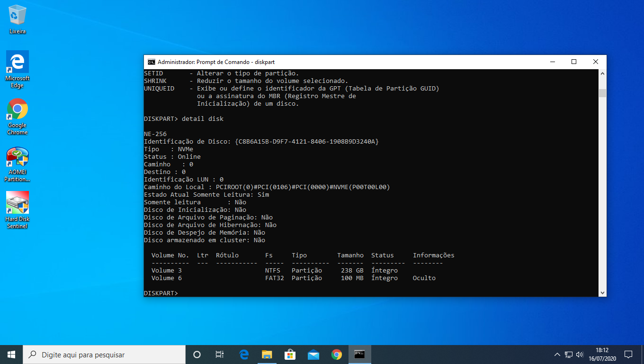Screen dimensions: 644x364
Task: Click the last 'DISKPART>' prompt line
Action: click(161, 293)
